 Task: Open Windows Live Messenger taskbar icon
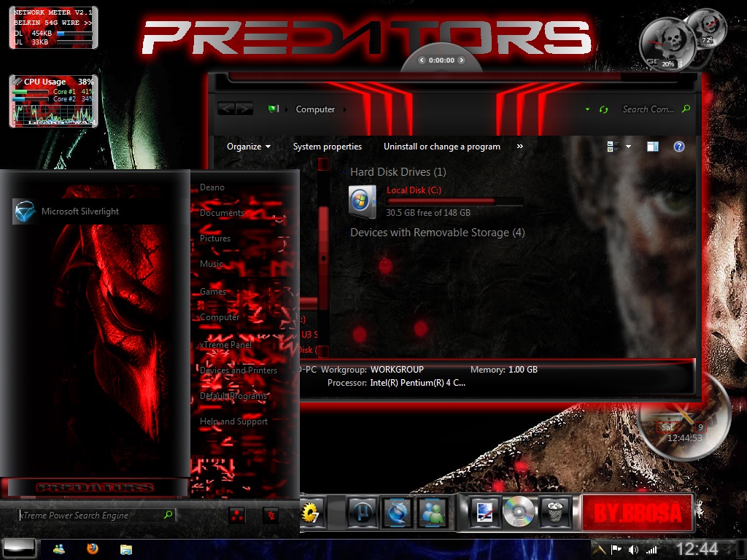tap(59, 549)
